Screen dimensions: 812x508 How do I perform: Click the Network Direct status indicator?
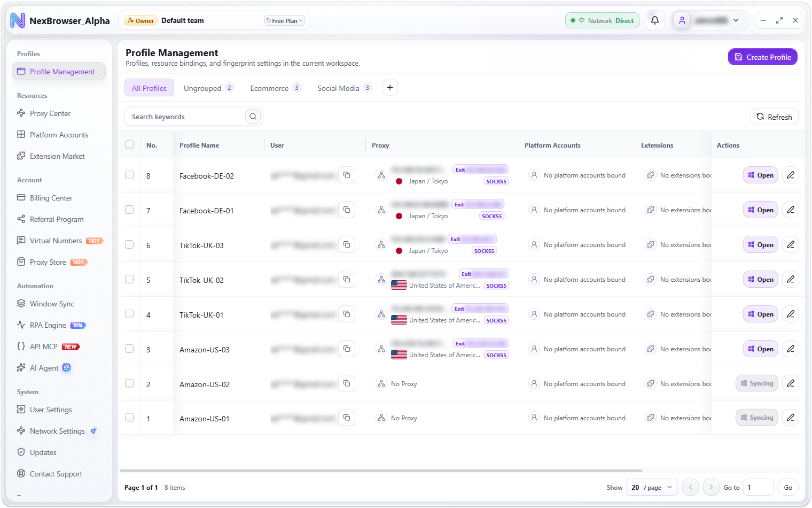pyautogui.click(x=602, y=20)
